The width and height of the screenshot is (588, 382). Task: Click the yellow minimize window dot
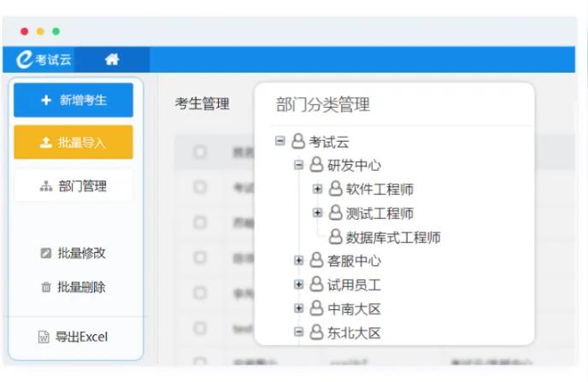(x=40, y=32)
